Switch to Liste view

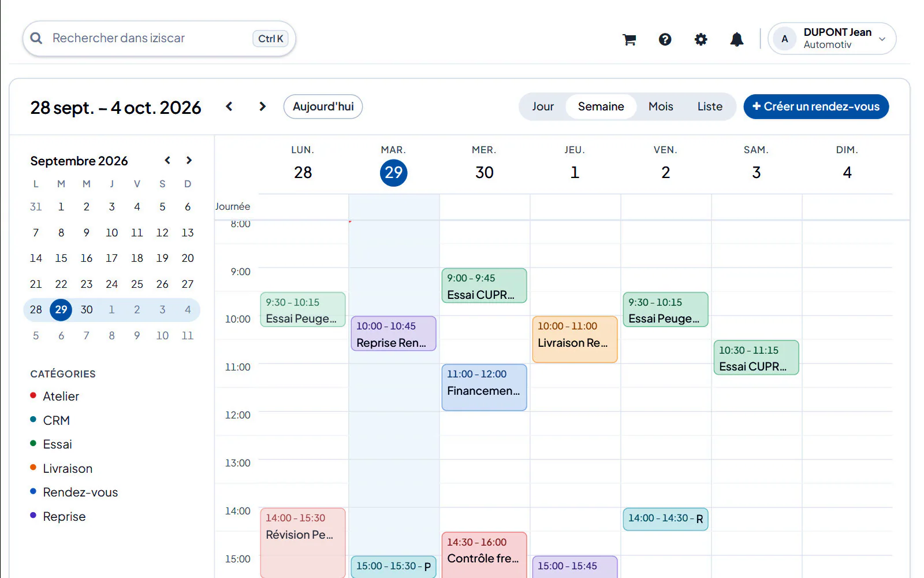click(710, 106)
